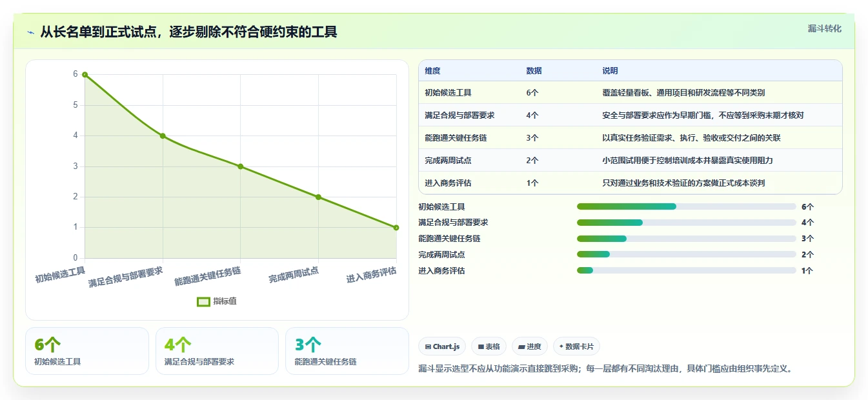Click the green legend swatch box
The height and width of the screenshot is (400, 868).
(x=203, y=301)
